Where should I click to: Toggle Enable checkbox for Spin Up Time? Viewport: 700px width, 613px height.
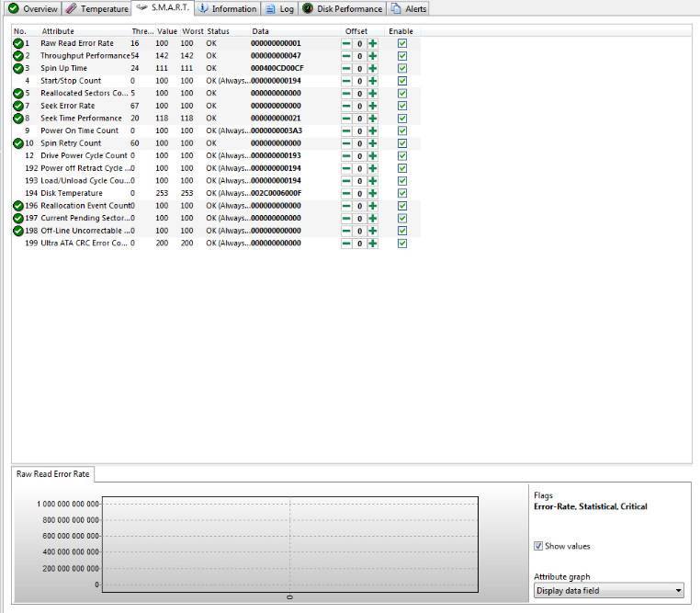coord(402,68)
